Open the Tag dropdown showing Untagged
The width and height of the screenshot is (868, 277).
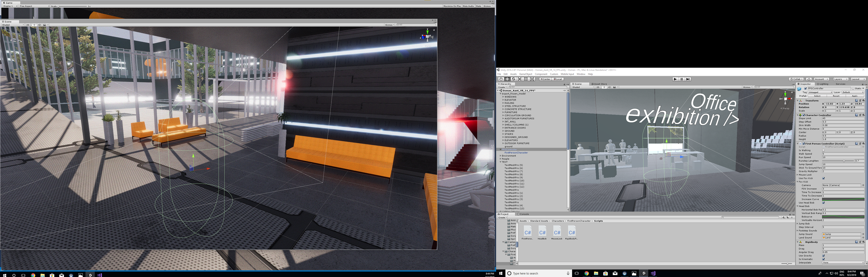[820, 92]
